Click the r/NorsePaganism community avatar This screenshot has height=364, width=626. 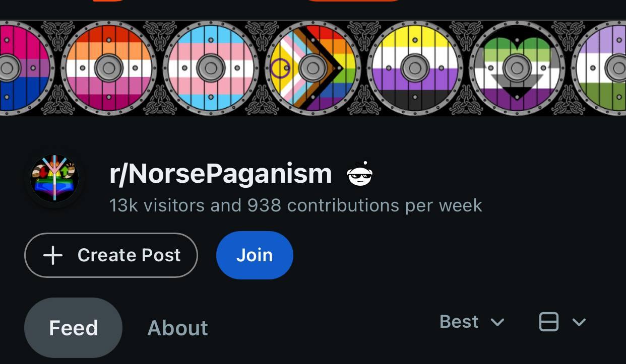[54, 178]
